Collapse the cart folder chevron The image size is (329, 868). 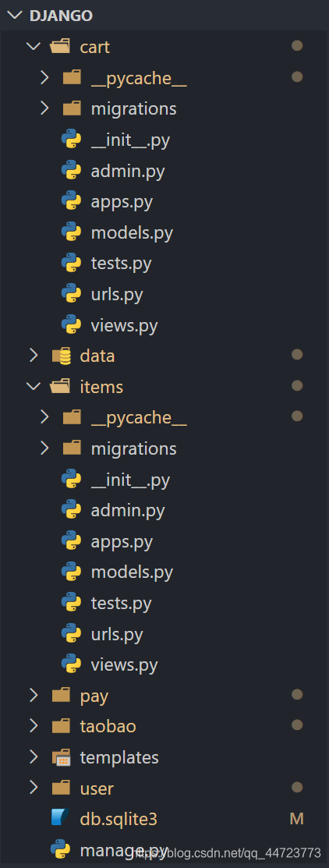(x=34, y=47)
